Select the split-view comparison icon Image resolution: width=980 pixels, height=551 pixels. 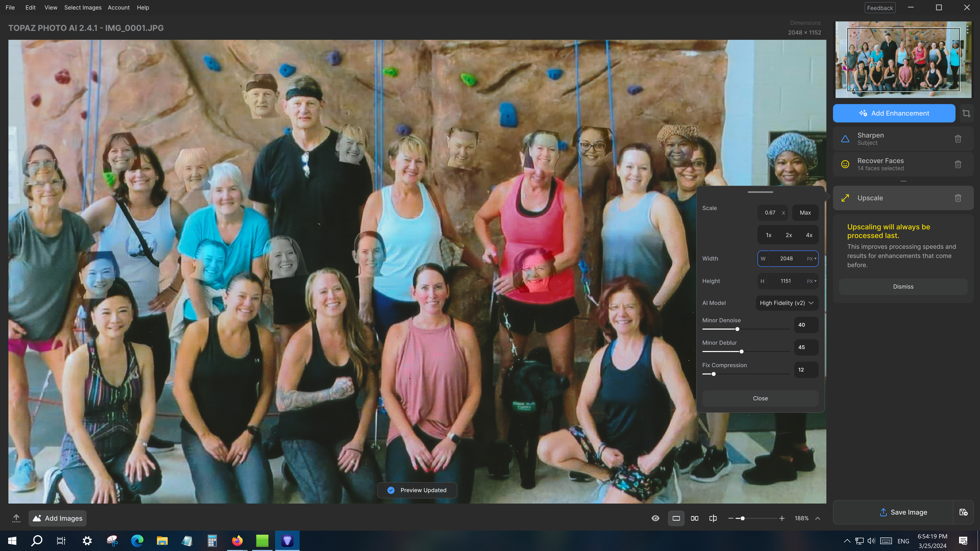(713, 518)
